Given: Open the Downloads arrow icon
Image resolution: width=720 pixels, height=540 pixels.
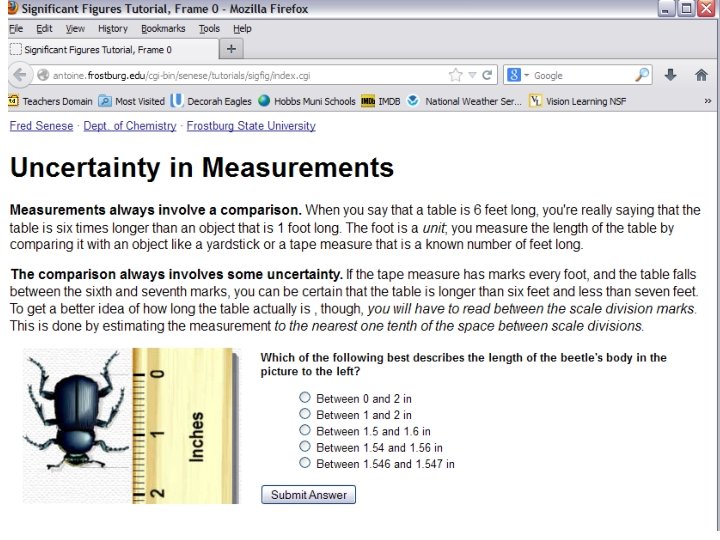Looking at the screenshot, I should (670, 75).
